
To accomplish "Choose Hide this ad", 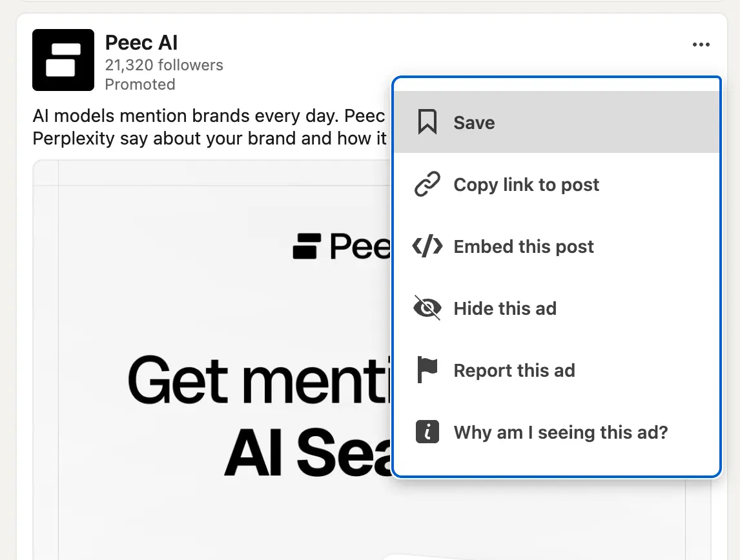I will [x=505, y=308].
